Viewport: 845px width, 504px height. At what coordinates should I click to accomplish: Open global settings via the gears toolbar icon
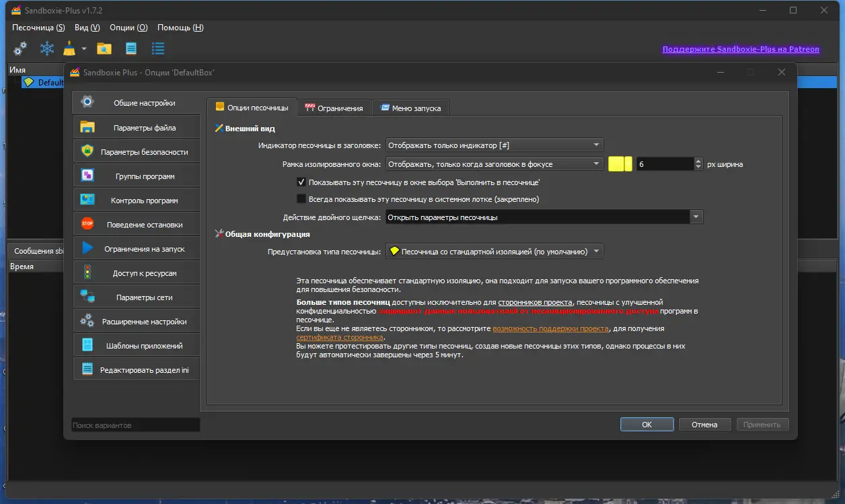pyautogui.click(x=20, y=48)
